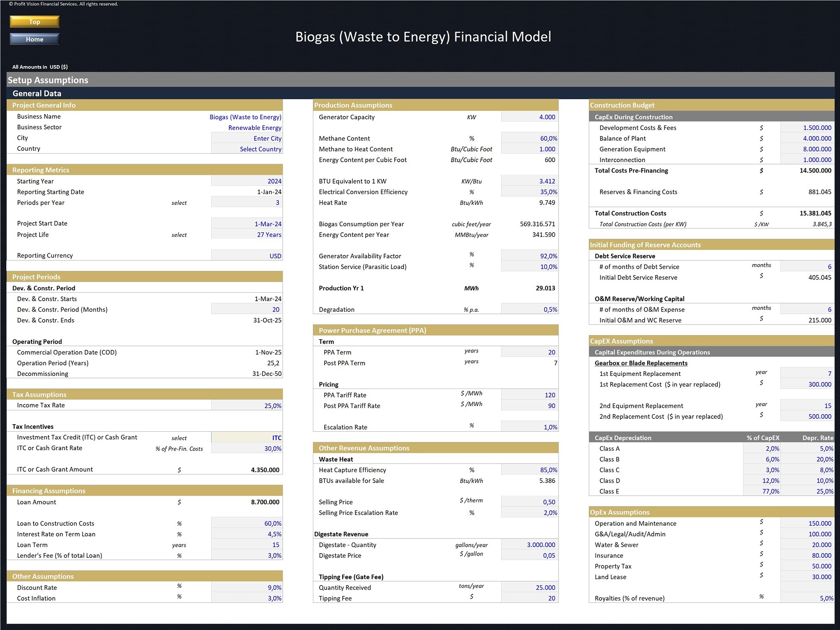Edit Electrical Conversion Efficiency 35,0%

[x=530, y=192]
